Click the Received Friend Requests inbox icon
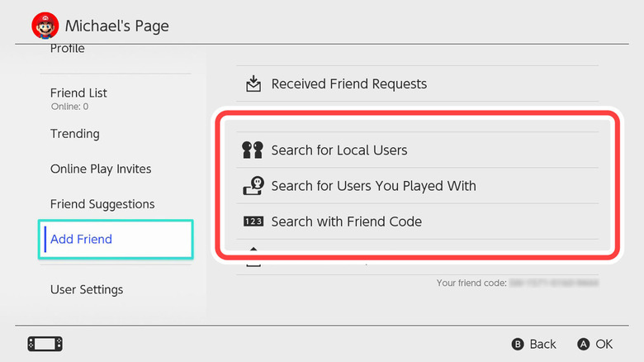The width and height of the screenshot is (644, 362). (253, 83)
